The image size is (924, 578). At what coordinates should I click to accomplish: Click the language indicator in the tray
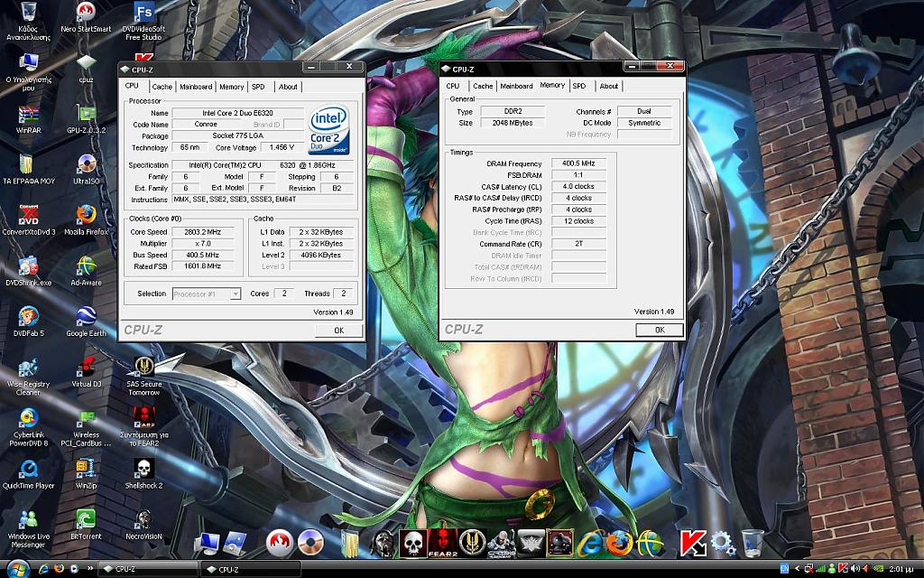pos(784,569)
